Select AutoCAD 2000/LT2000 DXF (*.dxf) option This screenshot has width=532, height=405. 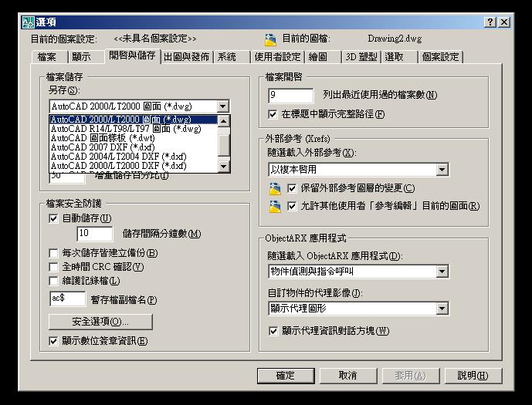(x=134, y=166)
